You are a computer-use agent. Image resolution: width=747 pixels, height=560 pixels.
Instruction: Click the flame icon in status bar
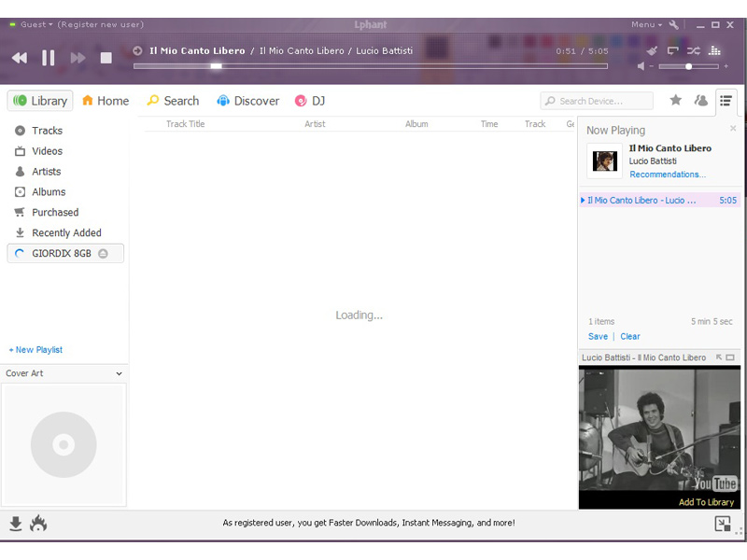(38, 524)
